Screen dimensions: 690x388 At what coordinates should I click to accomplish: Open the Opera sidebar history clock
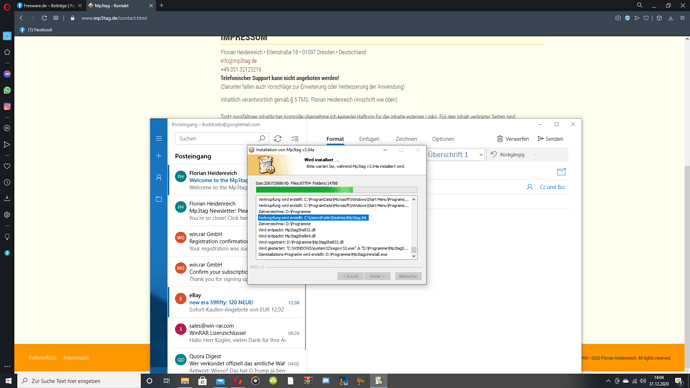coord(7,182)
